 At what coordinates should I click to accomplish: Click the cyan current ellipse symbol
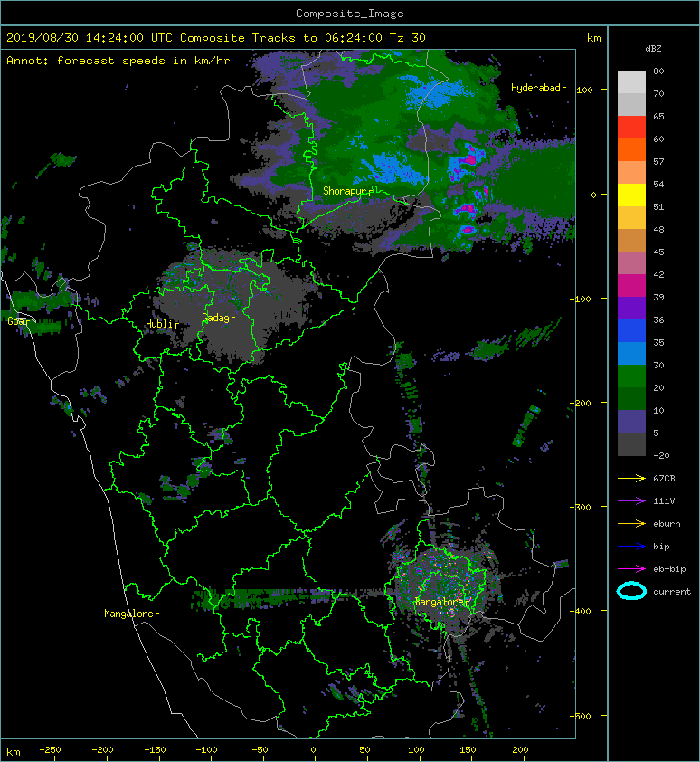point(631,591)
